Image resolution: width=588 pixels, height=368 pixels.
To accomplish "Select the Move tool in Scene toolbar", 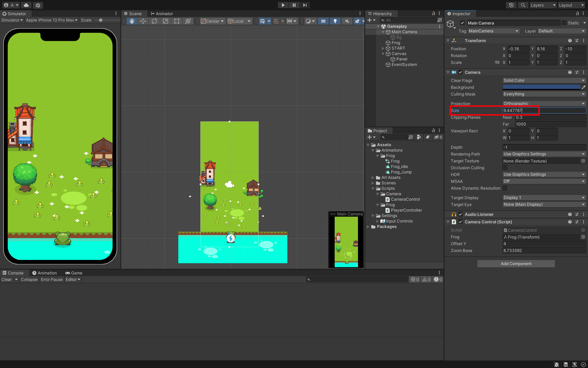I will (x=143, y=21).
